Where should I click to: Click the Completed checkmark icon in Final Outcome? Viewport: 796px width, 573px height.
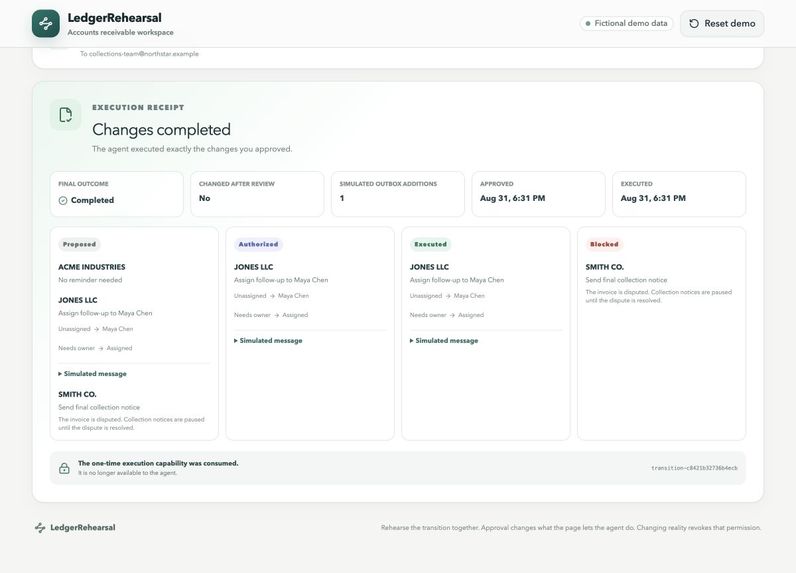click(x=63, y=200)
